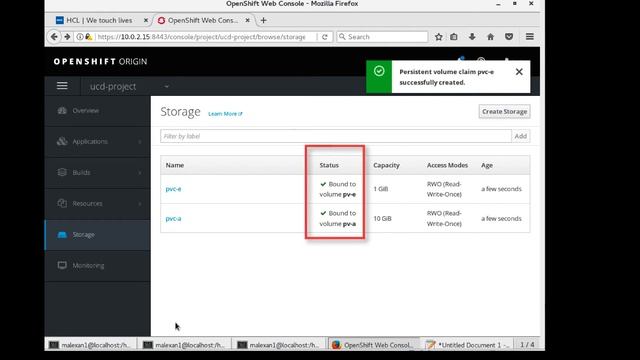Click the Monitoring monitor icon in sidebar
The image size is (640, 360).
pos(62,265)
